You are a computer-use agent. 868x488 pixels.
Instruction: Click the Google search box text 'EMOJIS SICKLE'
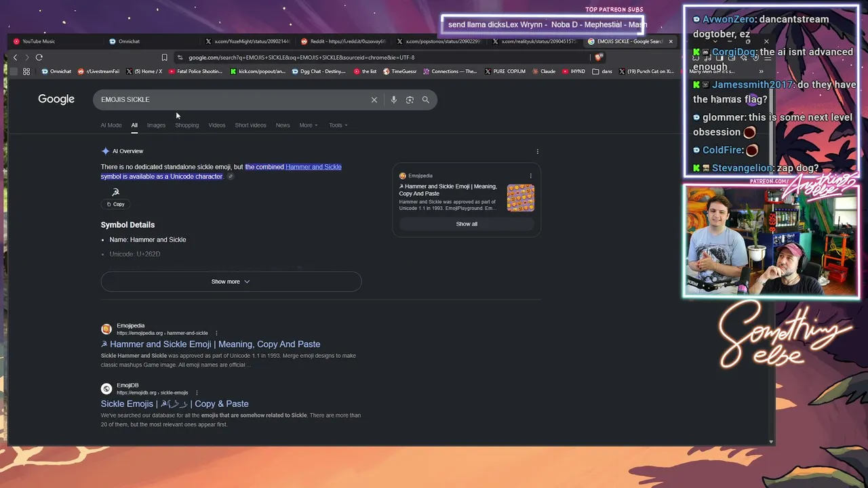[125, 100]
